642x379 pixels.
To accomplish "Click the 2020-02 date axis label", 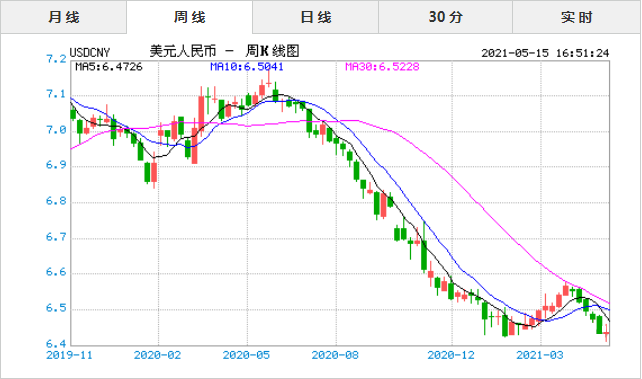I will [x=158, y=355].
